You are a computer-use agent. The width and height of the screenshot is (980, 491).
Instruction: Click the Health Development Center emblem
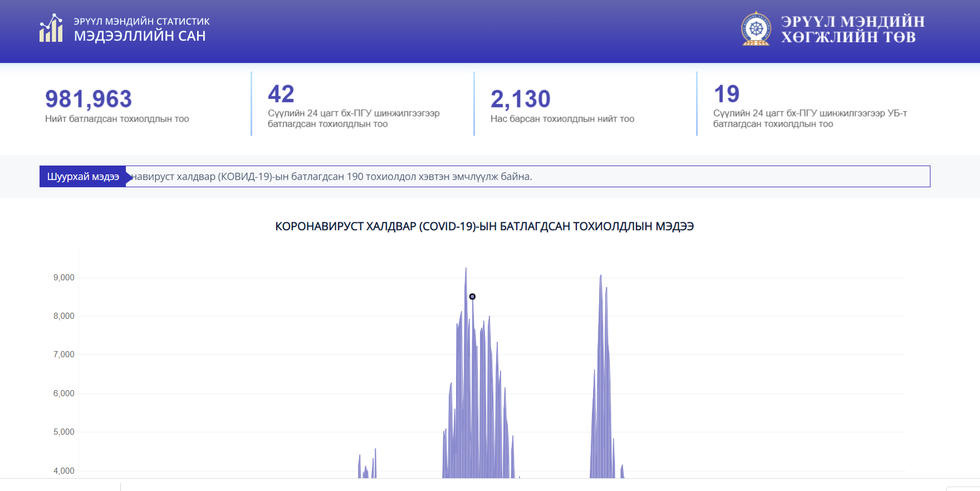click(x=756, y=29)
